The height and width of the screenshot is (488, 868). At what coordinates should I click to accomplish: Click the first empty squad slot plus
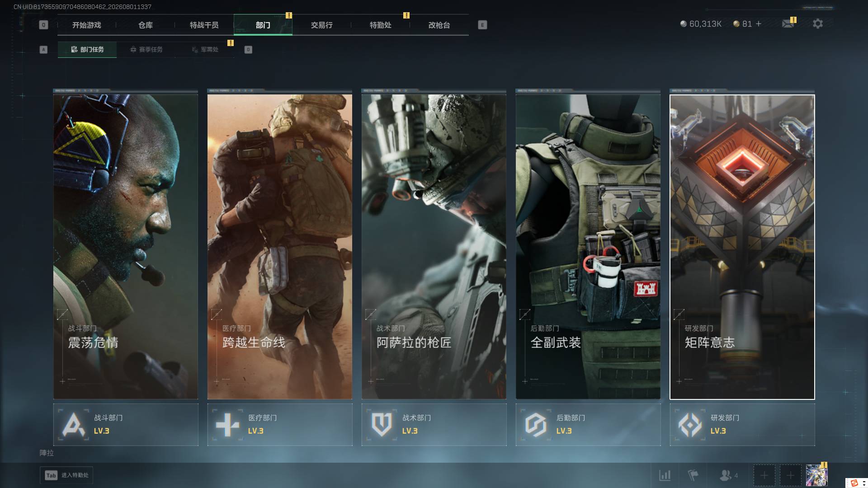point(764,475)
